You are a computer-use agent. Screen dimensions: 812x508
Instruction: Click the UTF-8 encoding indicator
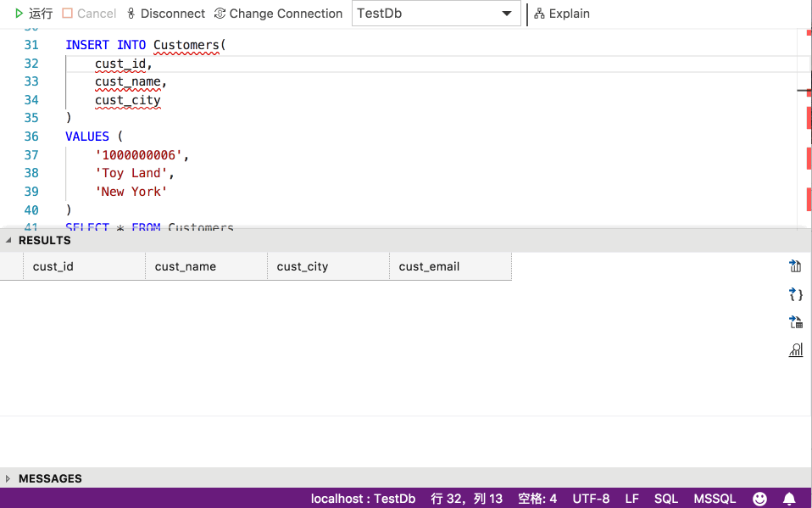(x=591, y=499)
